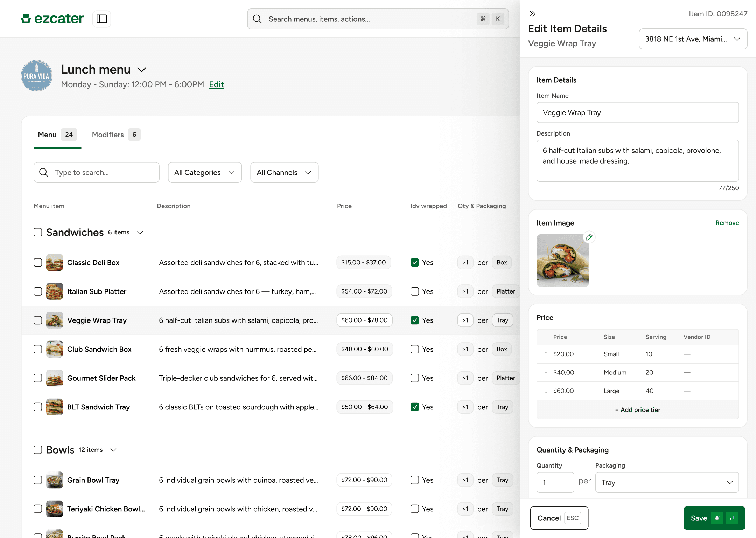Toggle the sidebar panel icon next to logo

point(101,19)
